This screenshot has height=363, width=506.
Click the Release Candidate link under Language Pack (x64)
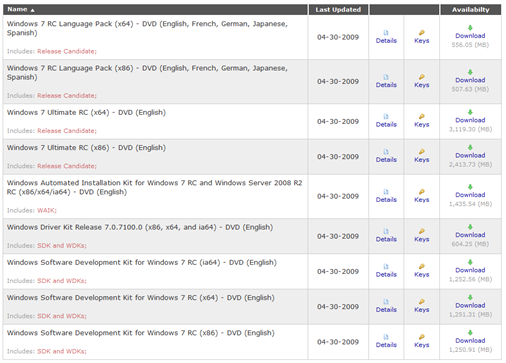pos(67,51)
